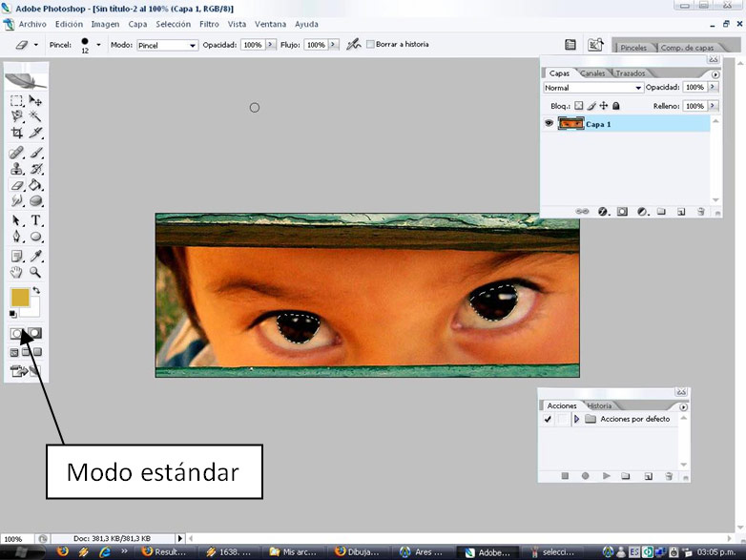
Task: Open the Archivo menu
Action: pyautogui.click(x=32, y=24)
